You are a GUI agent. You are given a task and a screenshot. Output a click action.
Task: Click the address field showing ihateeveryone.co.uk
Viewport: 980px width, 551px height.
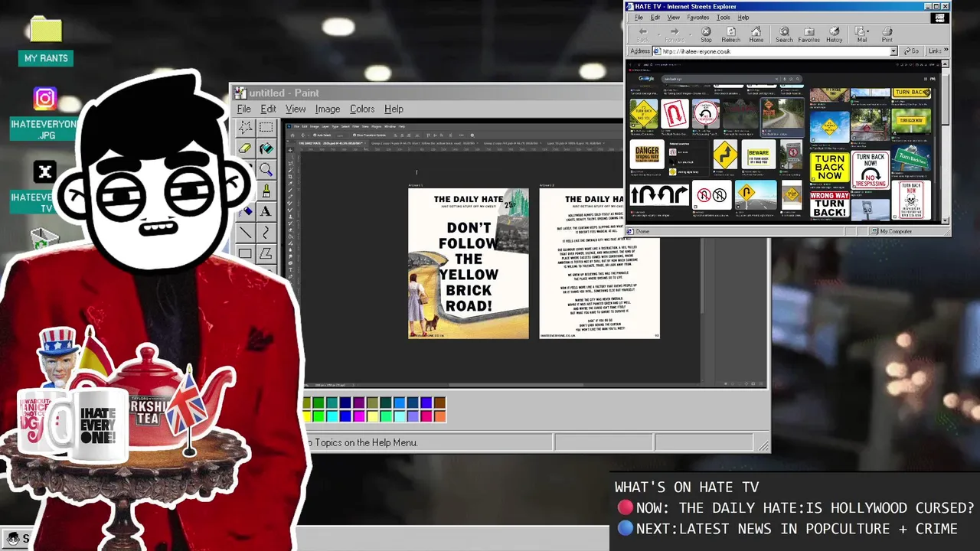click(x=775, y=51)
